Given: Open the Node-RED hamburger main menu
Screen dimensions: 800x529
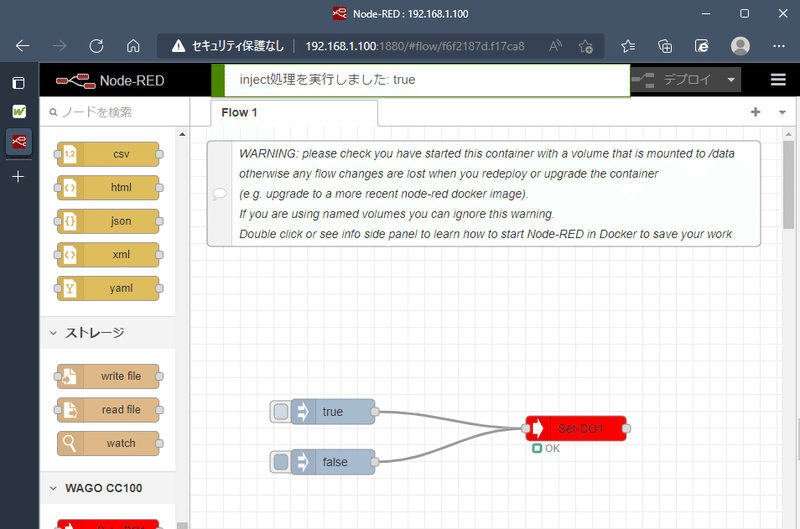Looking at the screenshot, I should [778, 80].
